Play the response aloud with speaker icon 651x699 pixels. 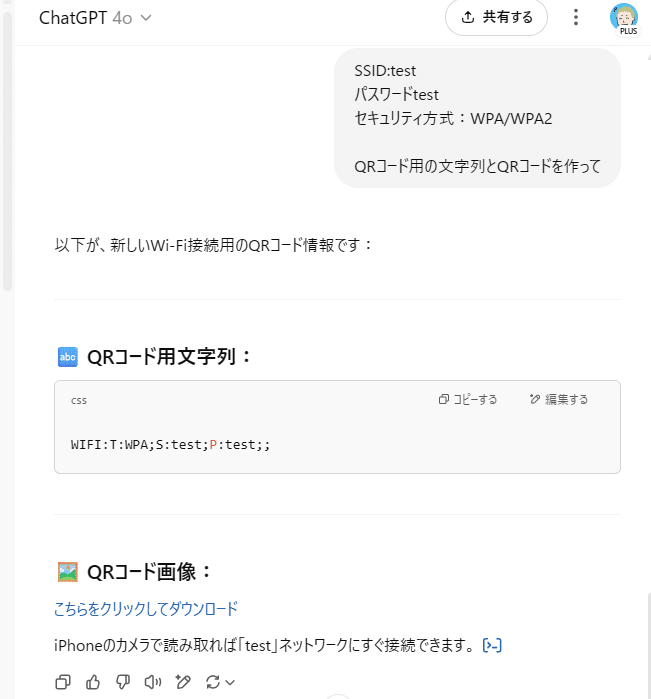(x=152, y=682)
